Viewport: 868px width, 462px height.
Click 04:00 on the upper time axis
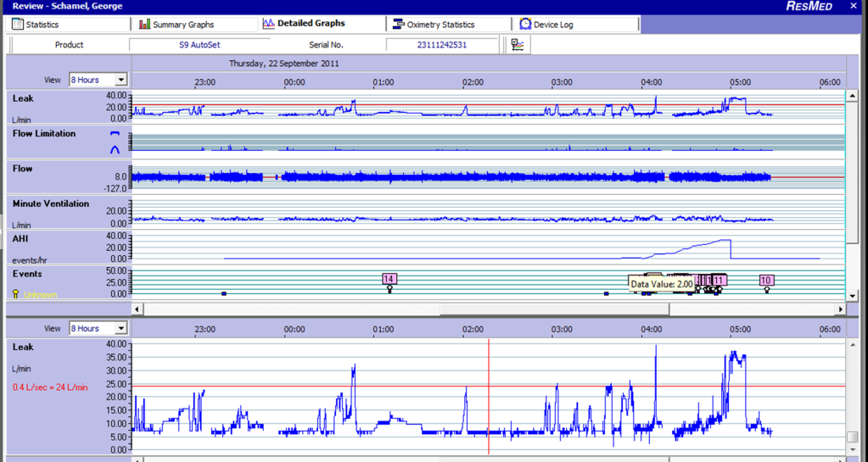[651, 82]
